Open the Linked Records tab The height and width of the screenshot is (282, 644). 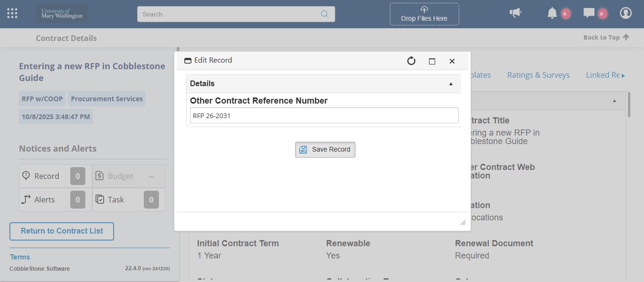point(603,75)
